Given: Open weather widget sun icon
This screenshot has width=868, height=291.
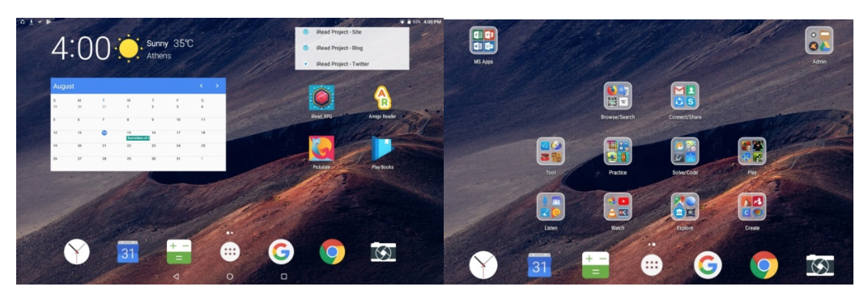Looking at the screenshot, I should [129, 48].
